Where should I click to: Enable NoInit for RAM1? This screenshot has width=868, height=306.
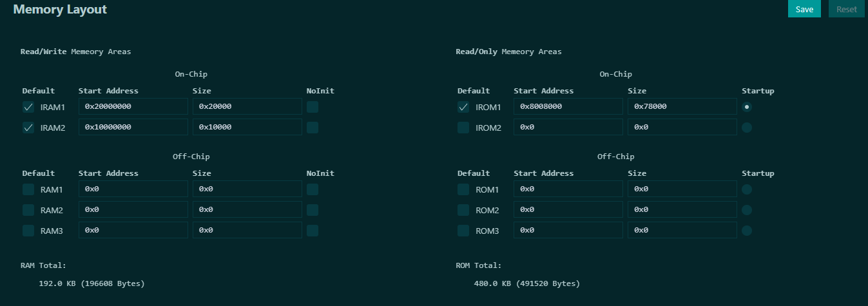tap(313, 189)
